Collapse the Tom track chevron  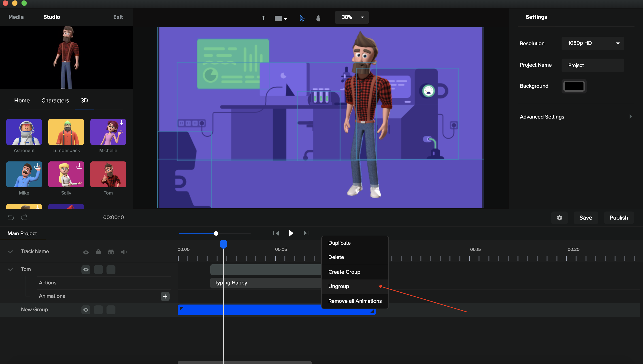(10, 269)
